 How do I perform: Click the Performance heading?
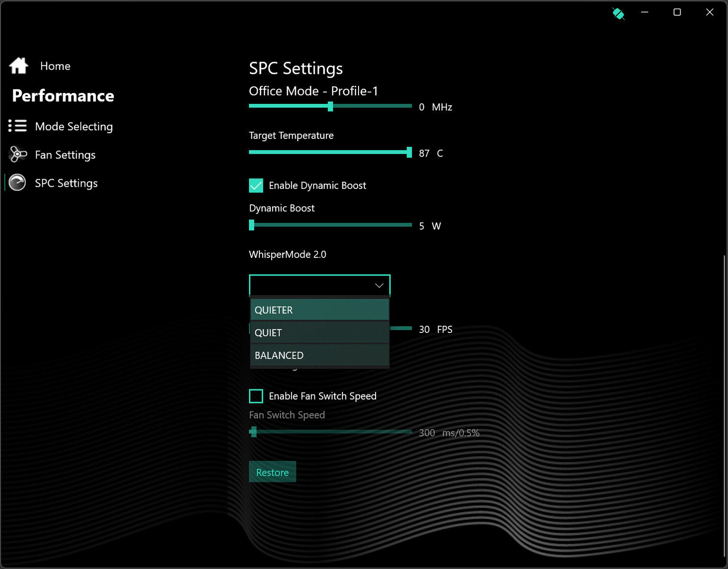click(63, 96)
